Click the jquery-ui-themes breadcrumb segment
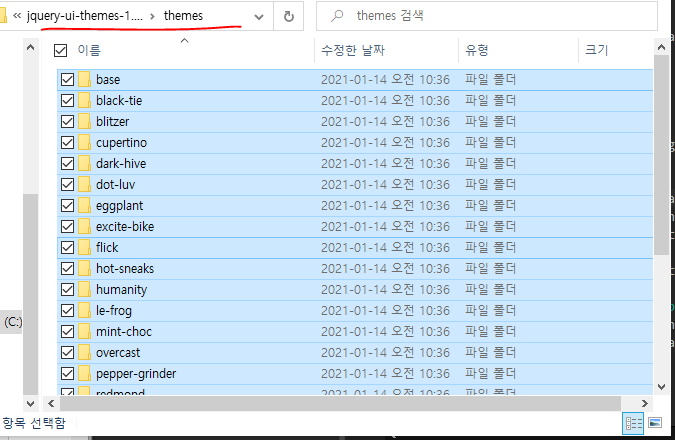 coord(84,16)
